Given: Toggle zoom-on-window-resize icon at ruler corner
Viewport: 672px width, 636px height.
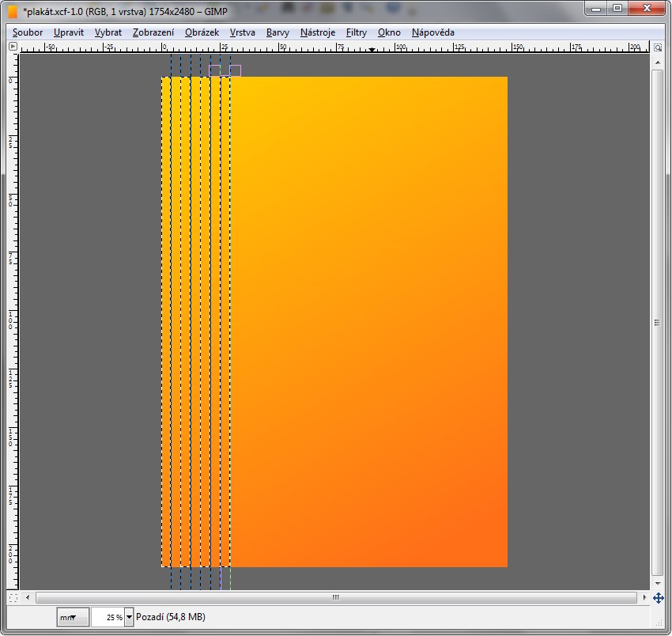Looking at the screenshot, I should [x=658, y=47].
